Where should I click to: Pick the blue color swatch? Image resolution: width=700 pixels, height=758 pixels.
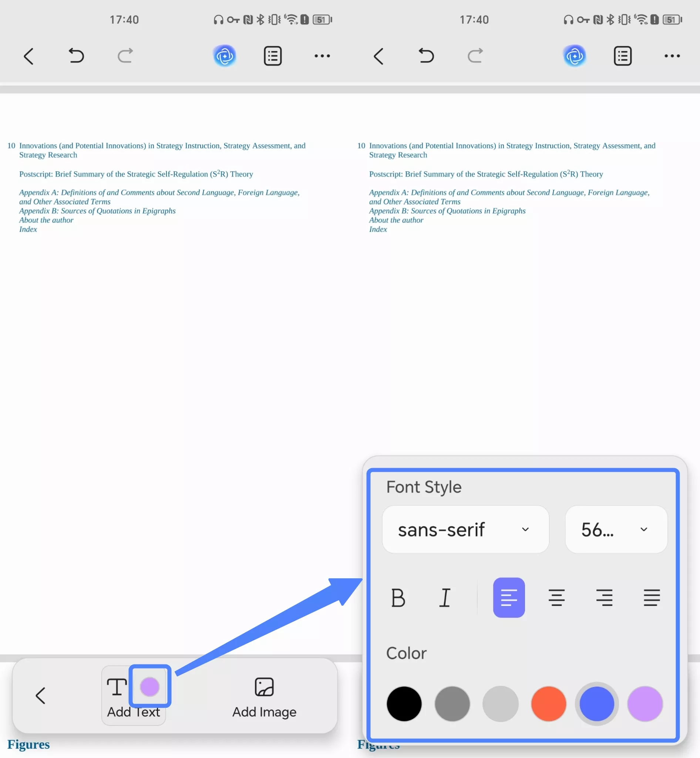click(x=596, y=704)
